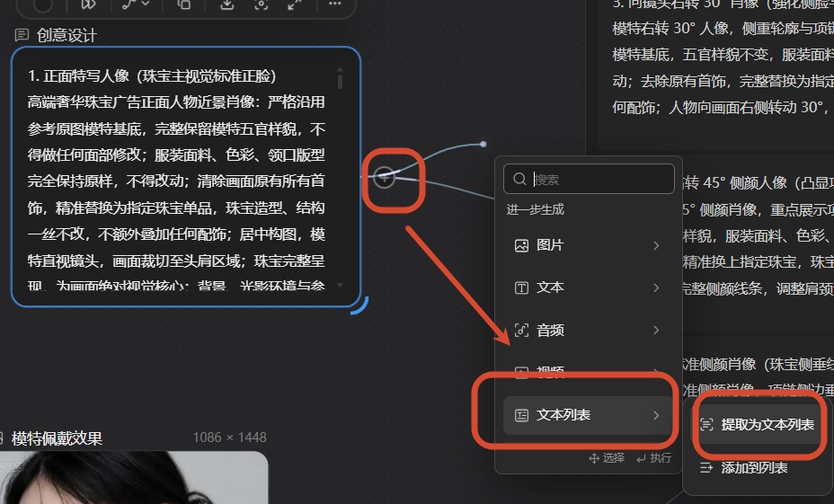Screen dimensions: 834x504
Task: Click the line starting 高端奢华珠宝广告正面人物近景肖像
Action: 176,102
